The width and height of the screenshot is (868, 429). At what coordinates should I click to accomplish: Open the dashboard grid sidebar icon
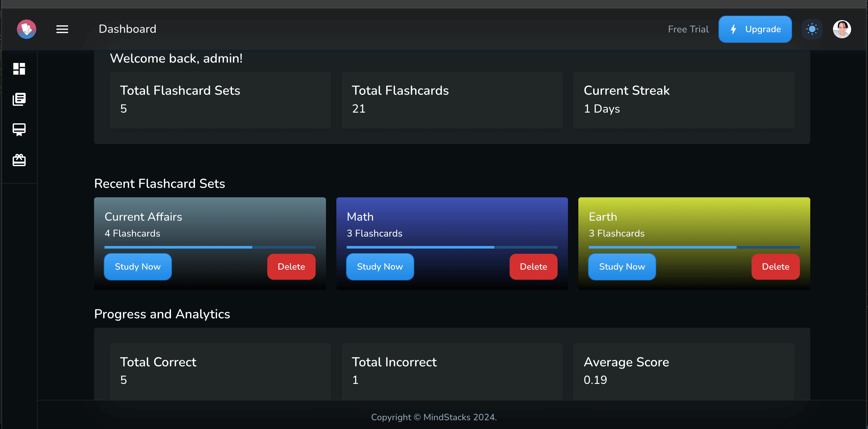click(19, 69)
